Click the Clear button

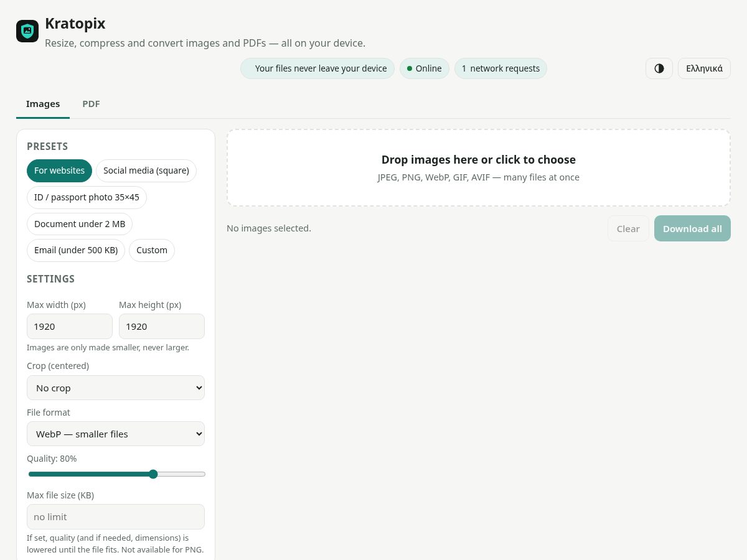(628, 228)
